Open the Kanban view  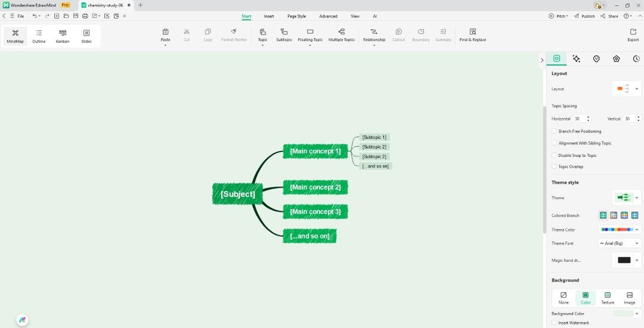pos(63,36)
